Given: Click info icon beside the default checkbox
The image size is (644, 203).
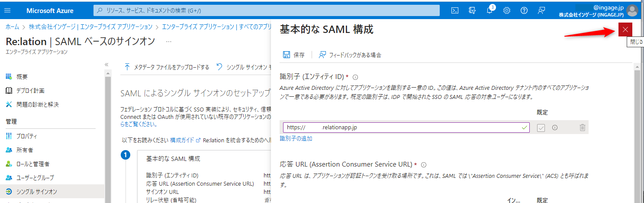Looking at the screenshot, I should [554, 128].
